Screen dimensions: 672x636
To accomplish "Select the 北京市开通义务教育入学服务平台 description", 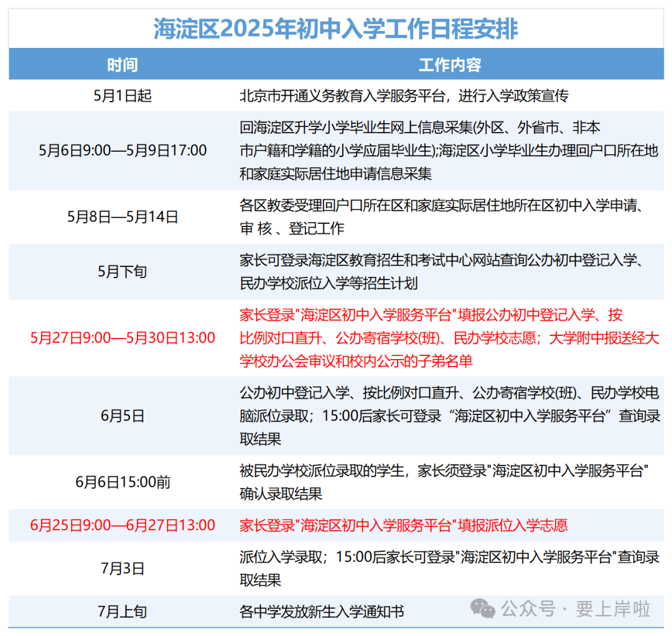I will 404,96.
